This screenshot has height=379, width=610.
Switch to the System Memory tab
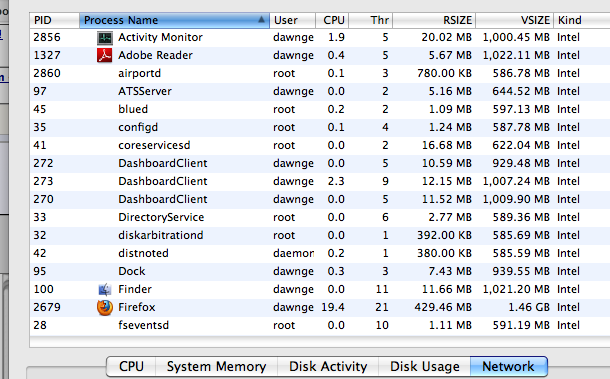216,367
